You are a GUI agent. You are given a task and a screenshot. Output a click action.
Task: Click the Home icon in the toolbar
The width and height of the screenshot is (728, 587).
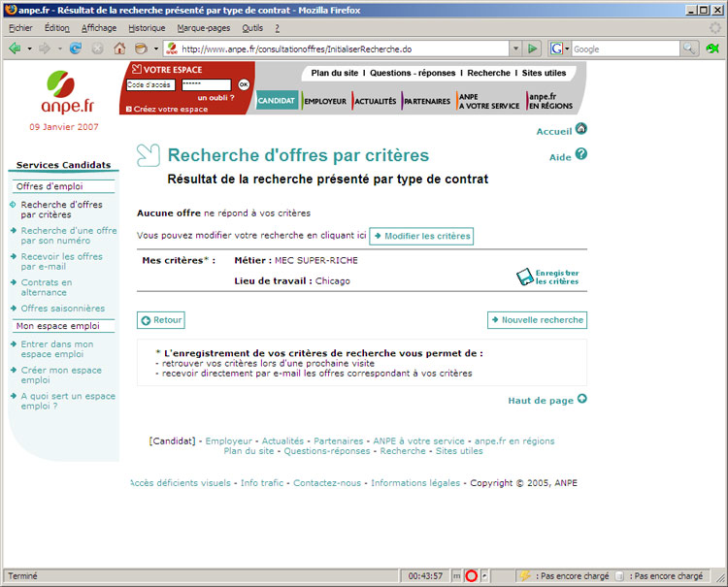[119, 48]
